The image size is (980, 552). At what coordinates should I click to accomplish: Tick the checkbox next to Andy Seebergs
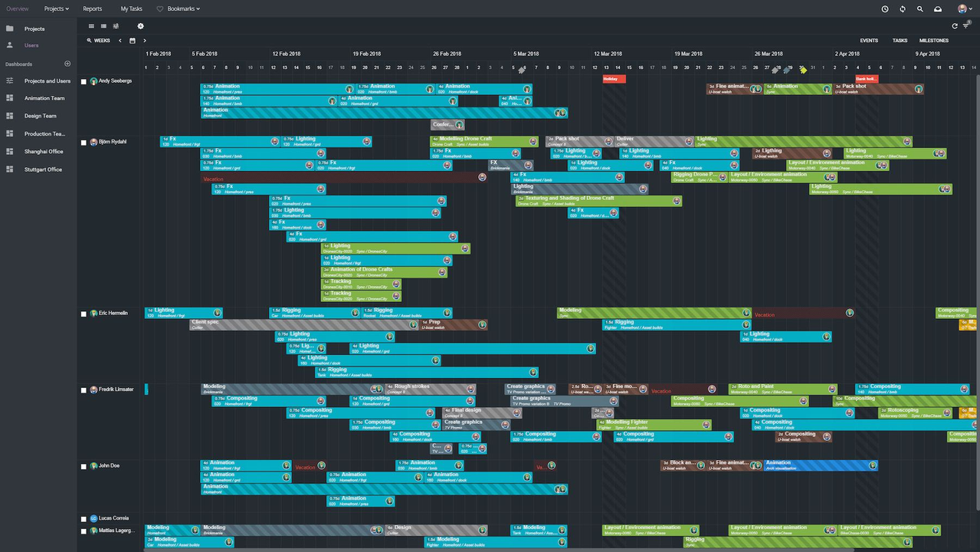pos(84,82)
